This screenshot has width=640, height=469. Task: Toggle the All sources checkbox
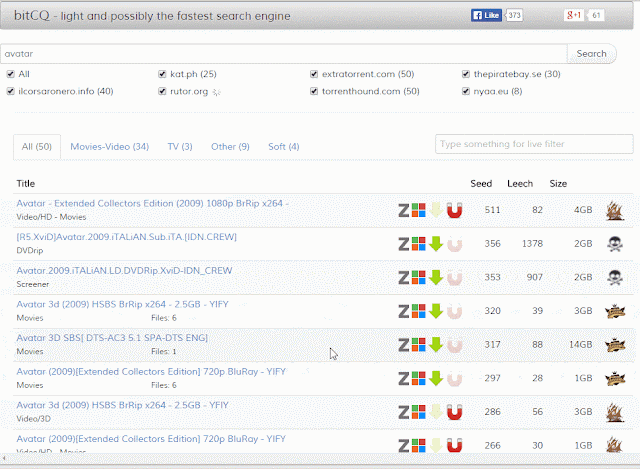coord(11,74)
